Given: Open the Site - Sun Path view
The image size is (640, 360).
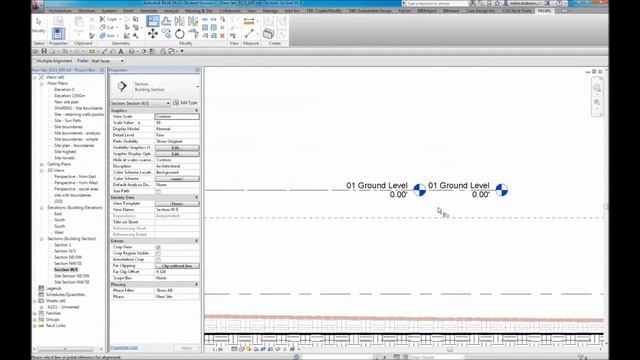Looking at the screenshot, I should (67, 121).
